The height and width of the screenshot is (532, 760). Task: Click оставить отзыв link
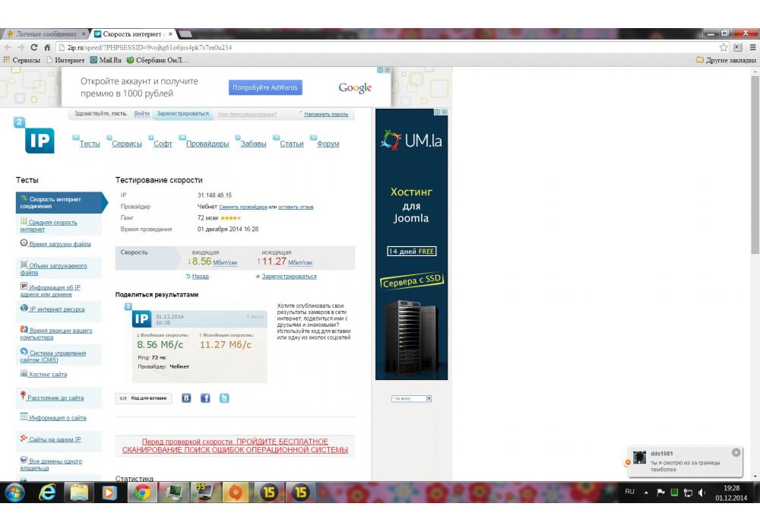296,207
